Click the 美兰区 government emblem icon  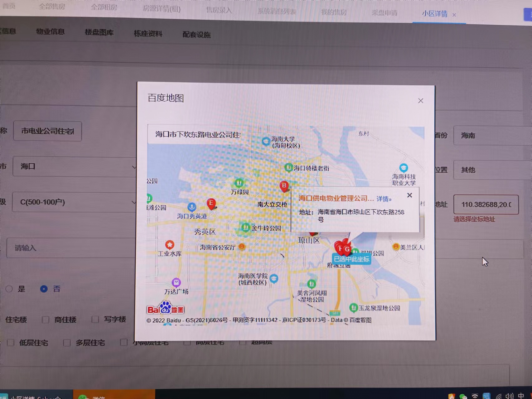pos(396,247)
